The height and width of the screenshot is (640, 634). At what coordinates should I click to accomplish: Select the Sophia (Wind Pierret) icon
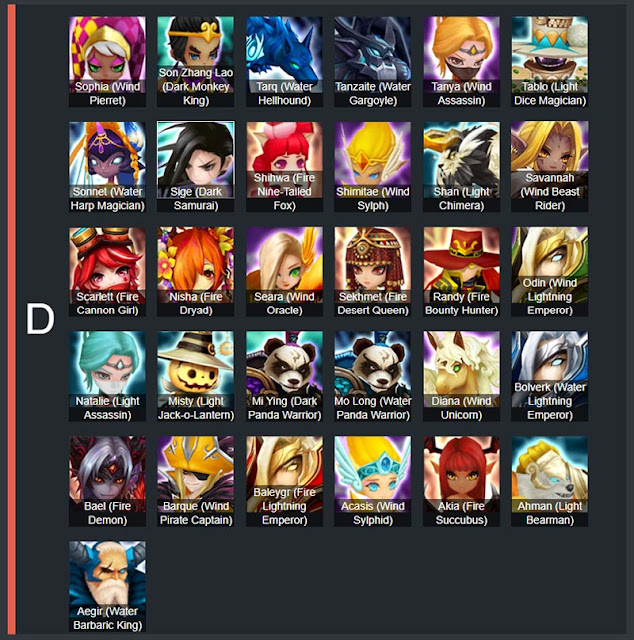107,62
